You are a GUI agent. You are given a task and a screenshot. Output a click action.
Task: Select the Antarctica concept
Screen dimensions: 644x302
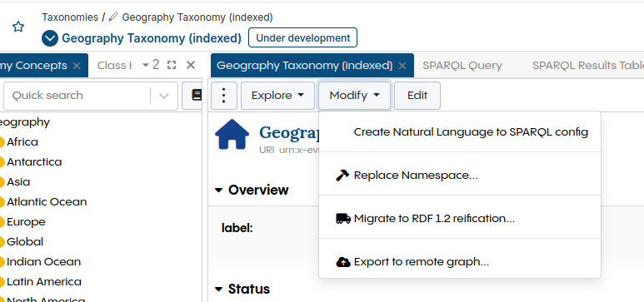(34, 162)
